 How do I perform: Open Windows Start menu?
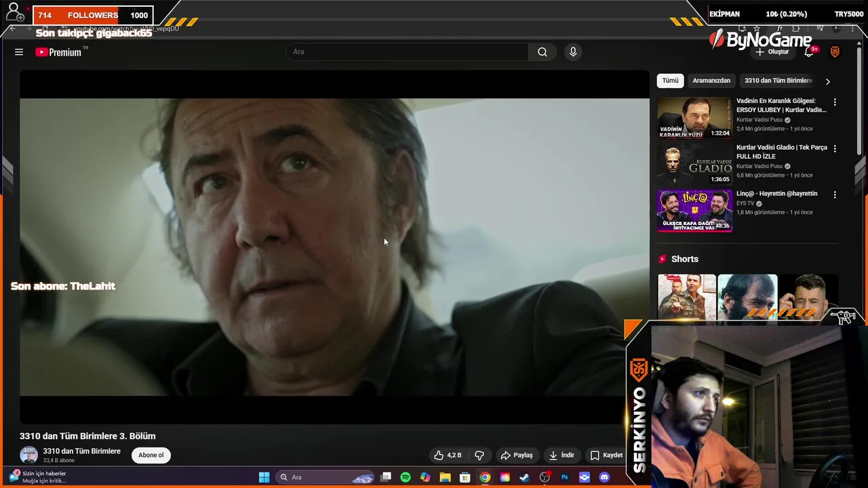264,477
